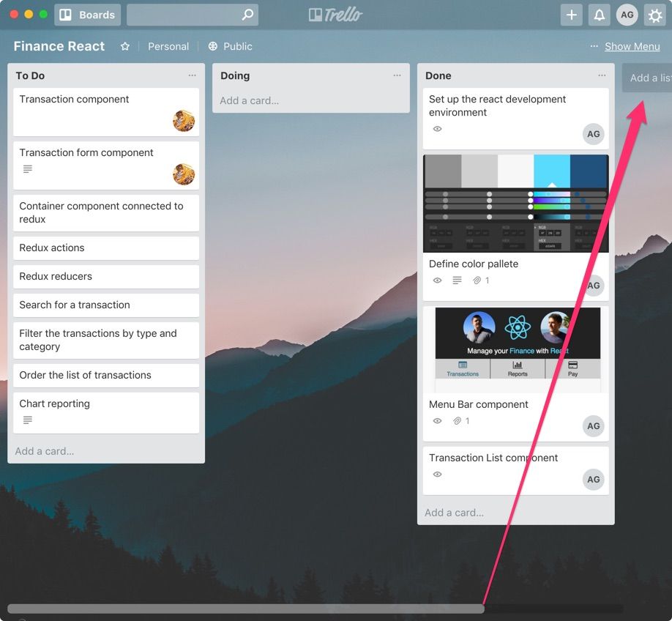Open the Chart reporting card
This screenshot has height=621, width=672.
point(106,412)
